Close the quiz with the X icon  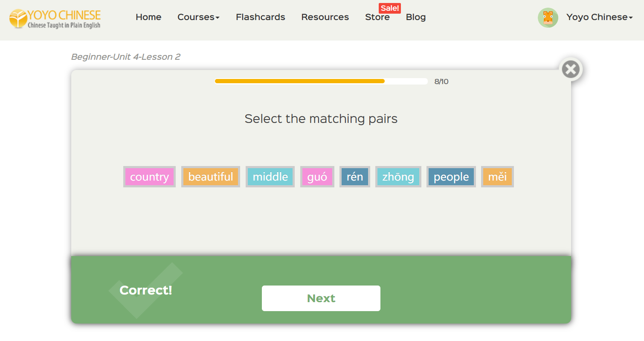pos(571,69)
